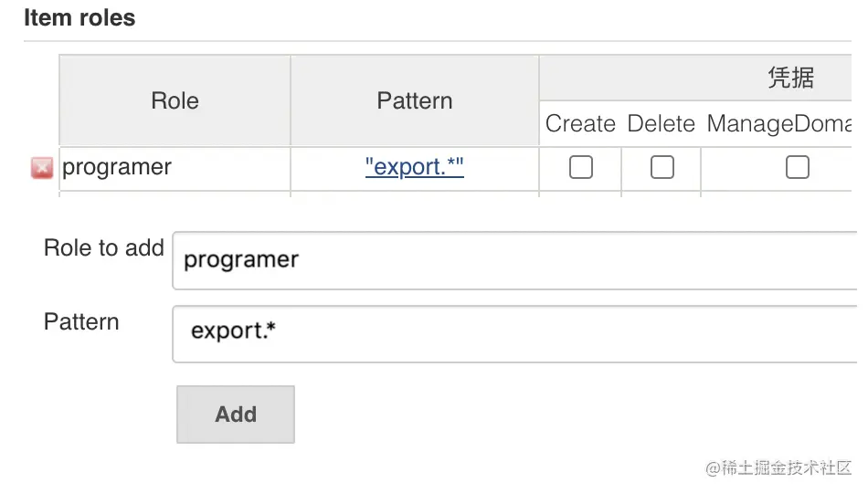Click the 凭据 group header

tap(790, 78)
